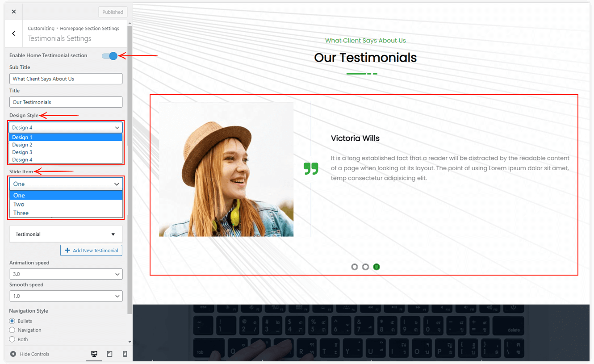Viewport: 594px width, 364px height.
Task: Go to the first slider bullet
Action: [x=355, y=267]
